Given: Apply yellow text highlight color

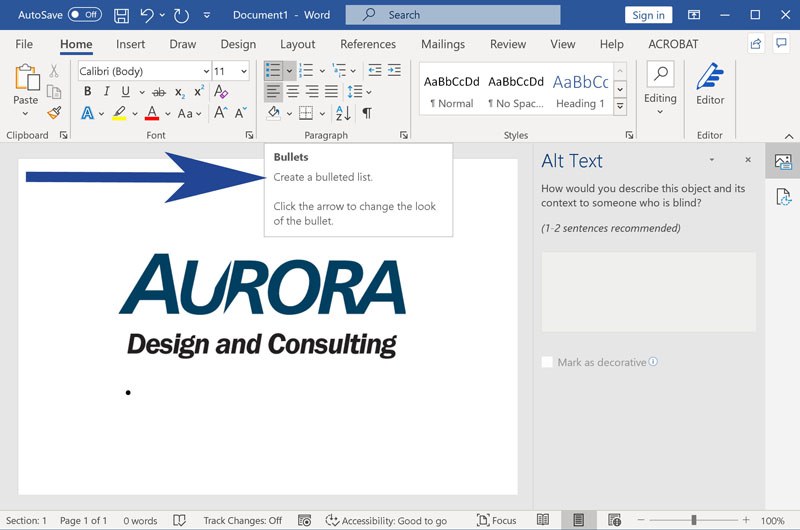Looking at the screenshot, I should click(x=119, y=113).
